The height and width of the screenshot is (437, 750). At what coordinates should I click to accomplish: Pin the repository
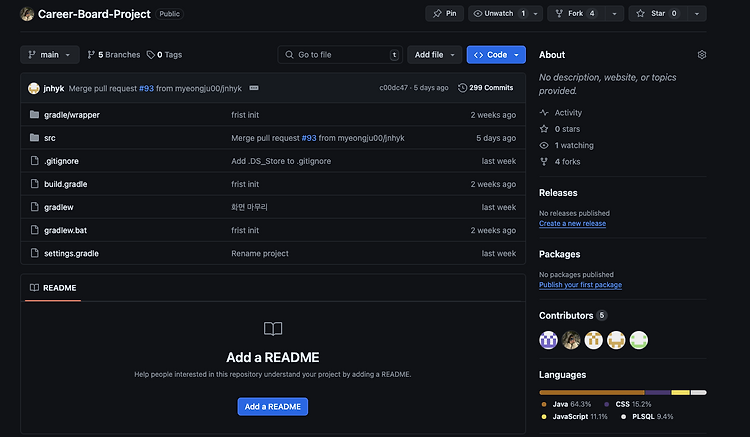coord(444,13)
